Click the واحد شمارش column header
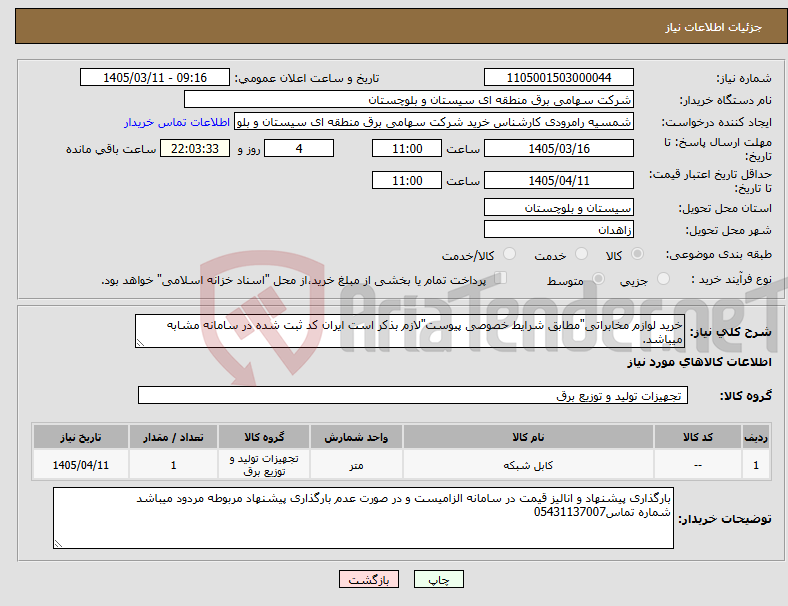This screenshot has width=788, height=606. click(x=356, y=437)
